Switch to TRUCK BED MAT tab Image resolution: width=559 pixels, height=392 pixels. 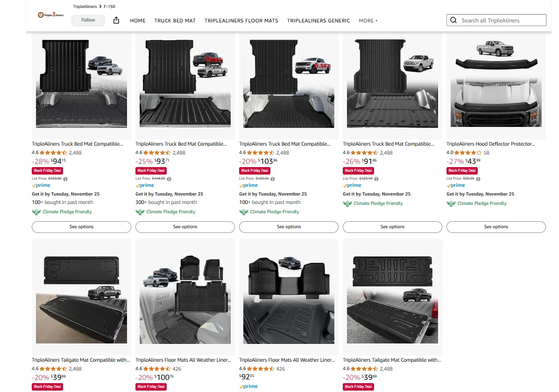(175, 21)
